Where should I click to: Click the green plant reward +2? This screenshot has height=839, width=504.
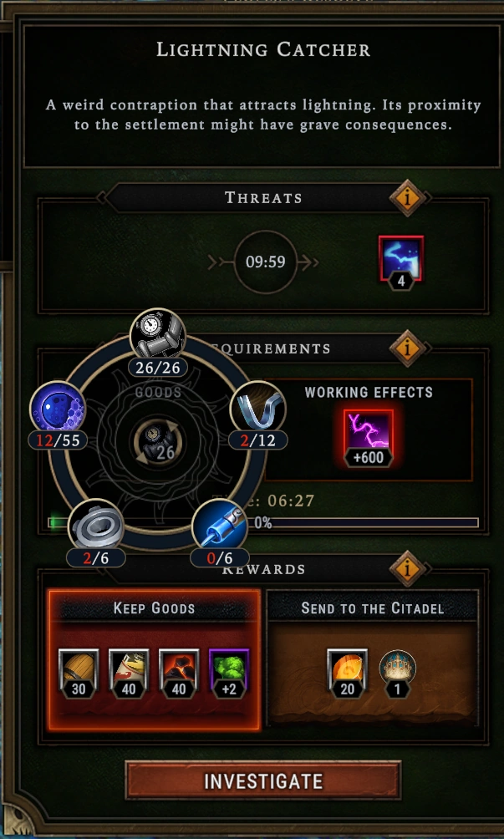(229, 674)
